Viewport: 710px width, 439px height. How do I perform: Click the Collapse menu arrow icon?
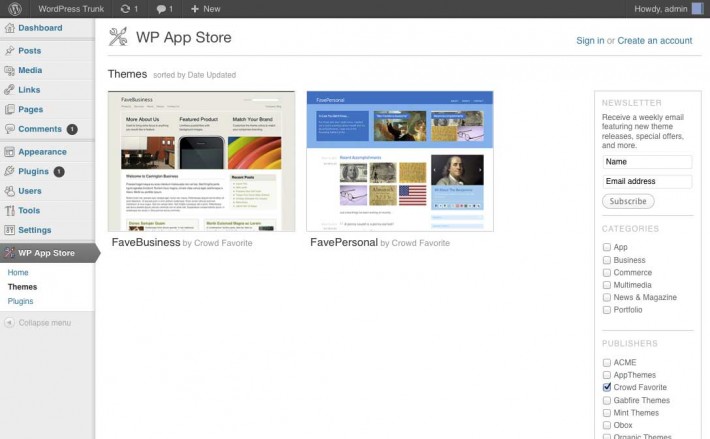pos(10,323)
